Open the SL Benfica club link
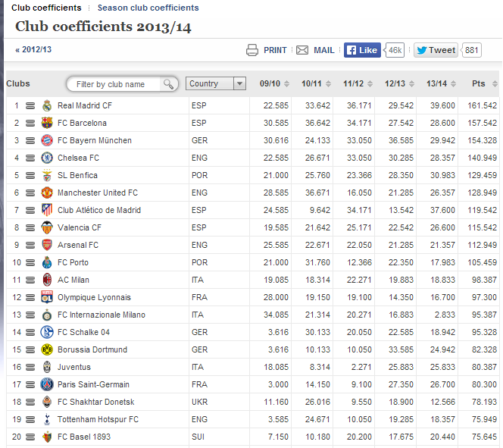The height and width of the screenshot is (448, 503). pyautogui.click(x=77, y=175)
